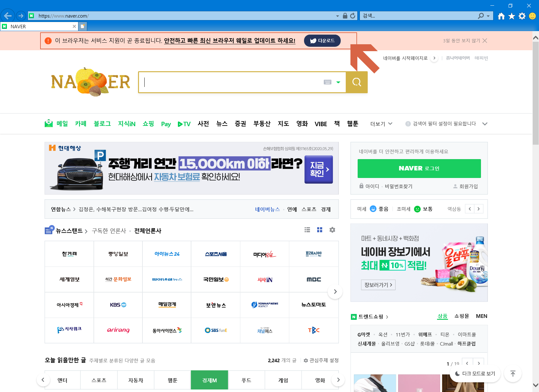Select the 웹툰 topic tab
Image resolution: width=539 pixels, height=392 pixels.
click(x=173, y=380)
